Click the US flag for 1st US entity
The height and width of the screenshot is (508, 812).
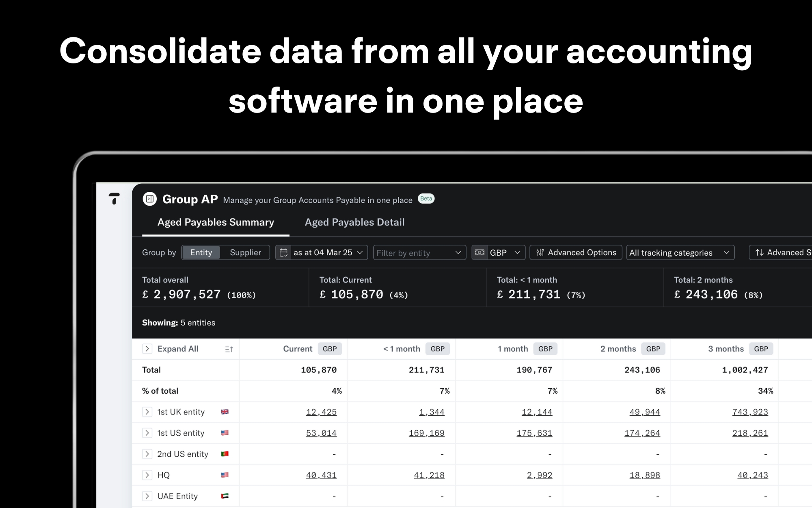coord(225,433)
